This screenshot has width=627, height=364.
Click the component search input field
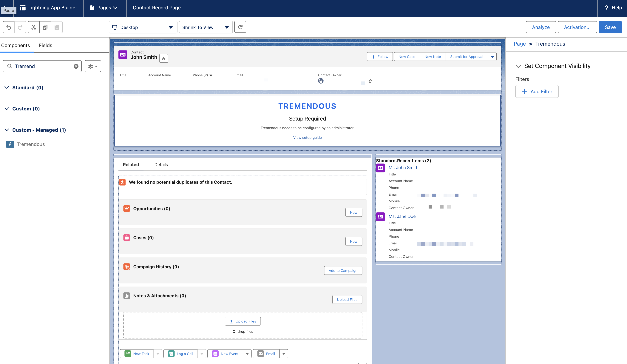(x=42, y=66)
